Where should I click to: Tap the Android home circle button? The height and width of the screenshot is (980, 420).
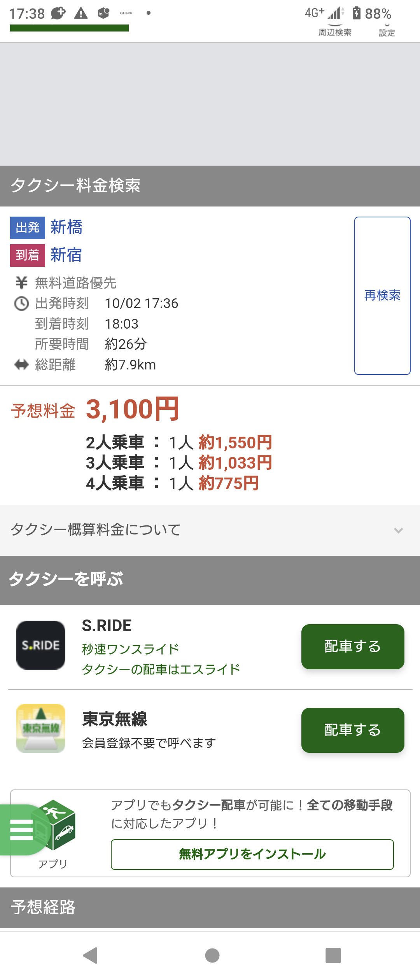coord(212,955)
